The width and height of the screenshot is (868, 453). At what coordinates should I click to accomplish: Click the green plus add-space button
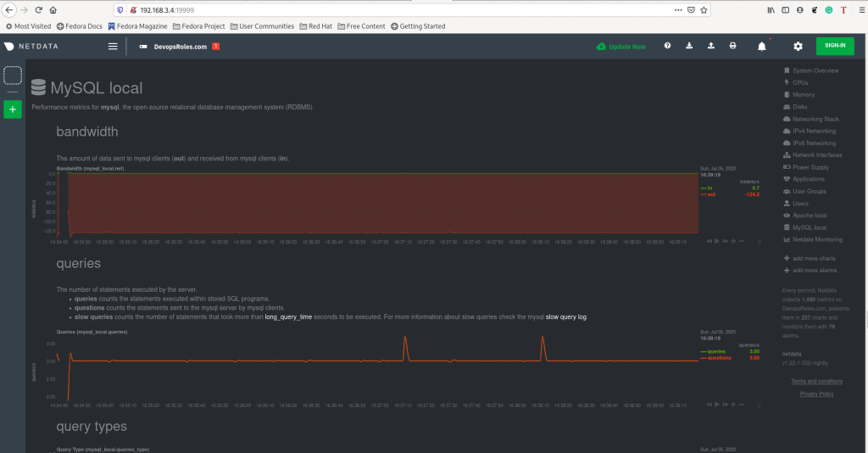[x=13, y=109]
